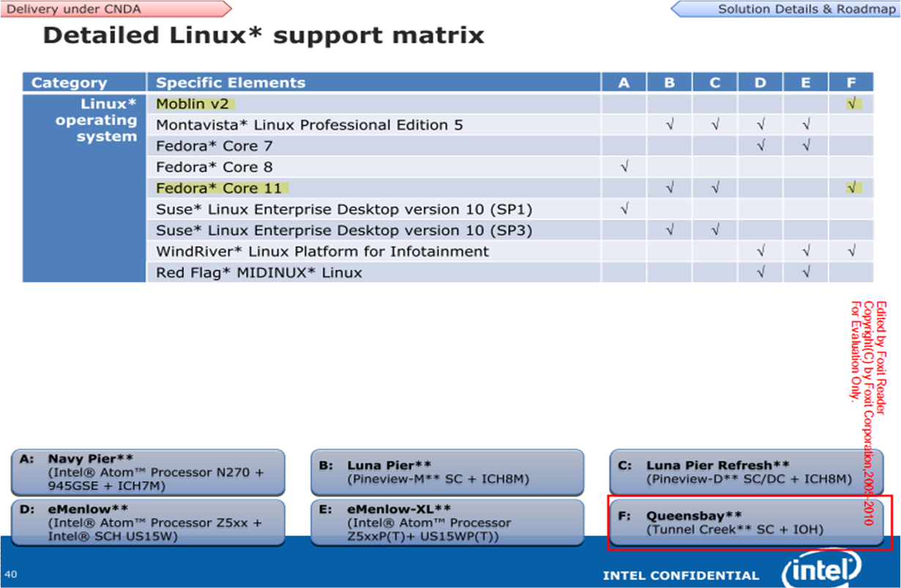
Task: Click column header D
Action: point(760,83)
